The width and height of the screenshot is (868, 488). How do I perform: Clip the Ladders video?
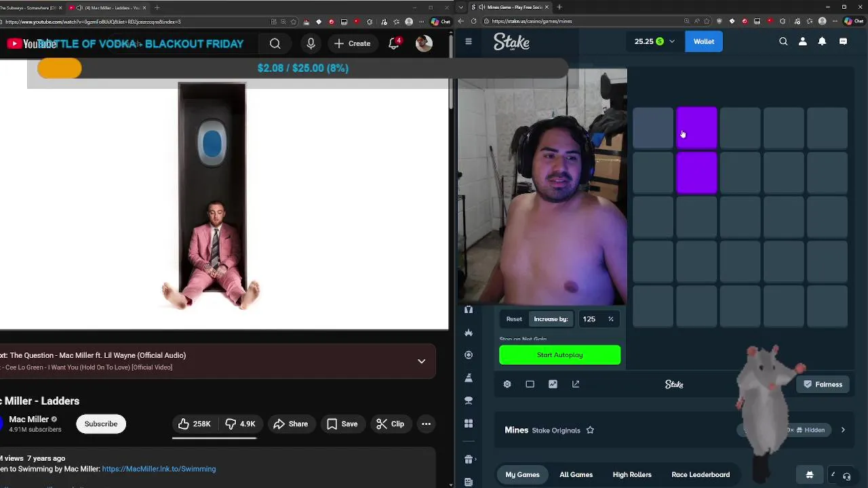point(390,424)
